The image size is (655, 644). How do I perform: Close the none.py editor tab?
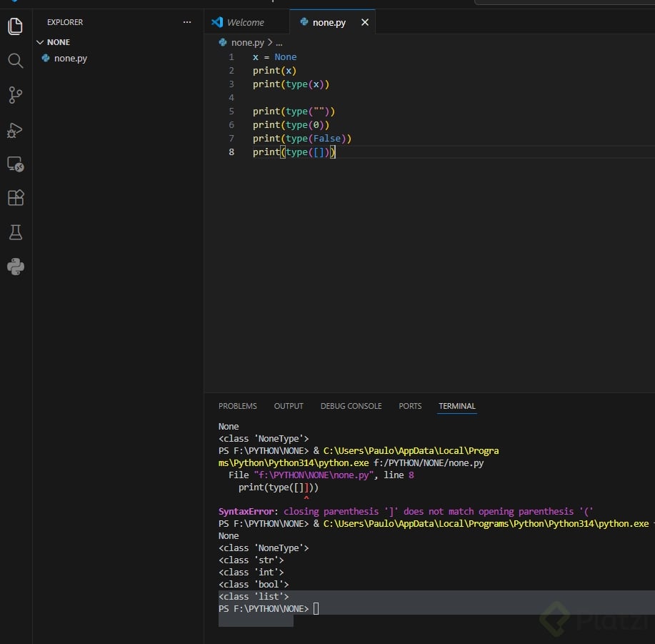(x=364, y=22)
